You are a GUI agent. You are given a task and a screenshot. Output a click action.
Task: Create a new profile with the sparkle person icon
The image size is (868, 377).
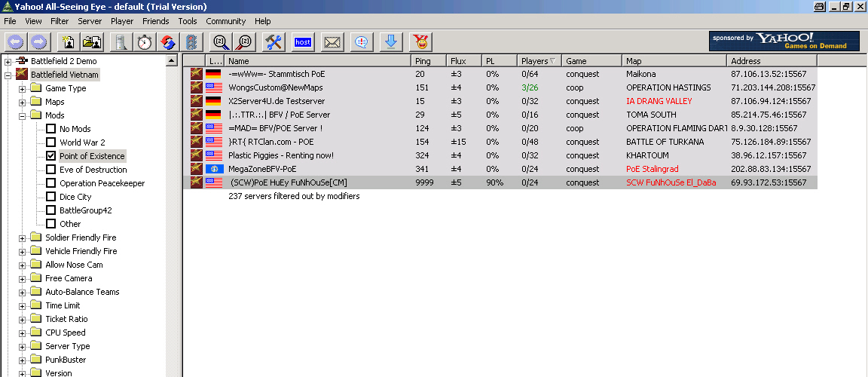[x=69, y=42]
